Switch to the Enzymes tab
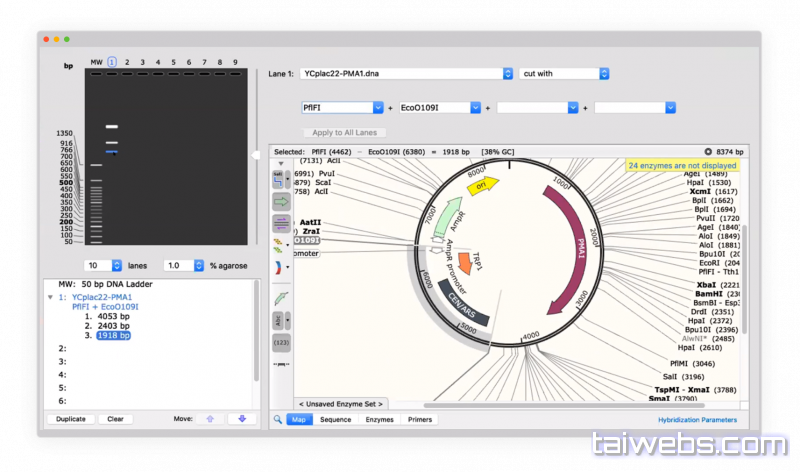 coord(379,420)
